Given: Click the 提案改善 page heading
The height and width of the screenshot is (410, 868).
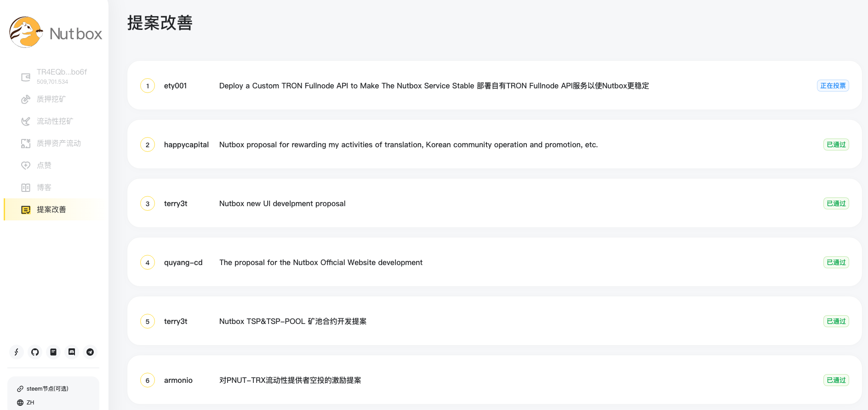Looking at the screenshot, I should coord(160,23).
